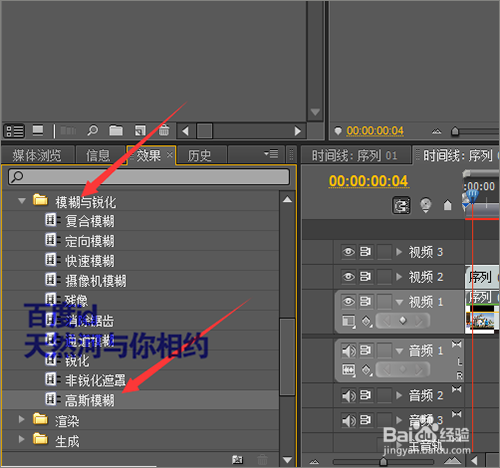The width and height of the screenshot is (500, 468).
Task: Switch to 时间线: 序列 01 tab
Action: (355, 155)
